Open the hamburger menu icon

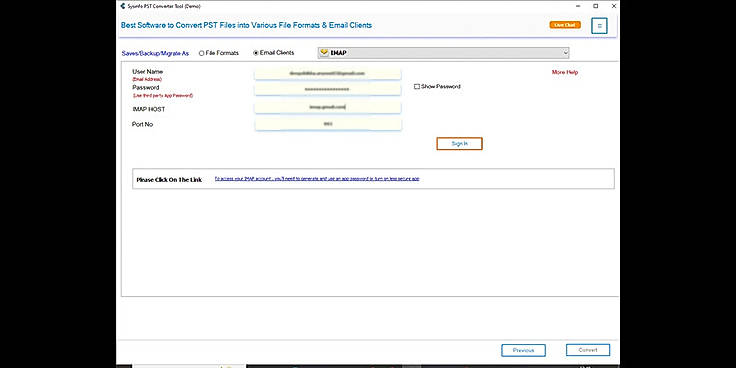(x=599, y=25)
